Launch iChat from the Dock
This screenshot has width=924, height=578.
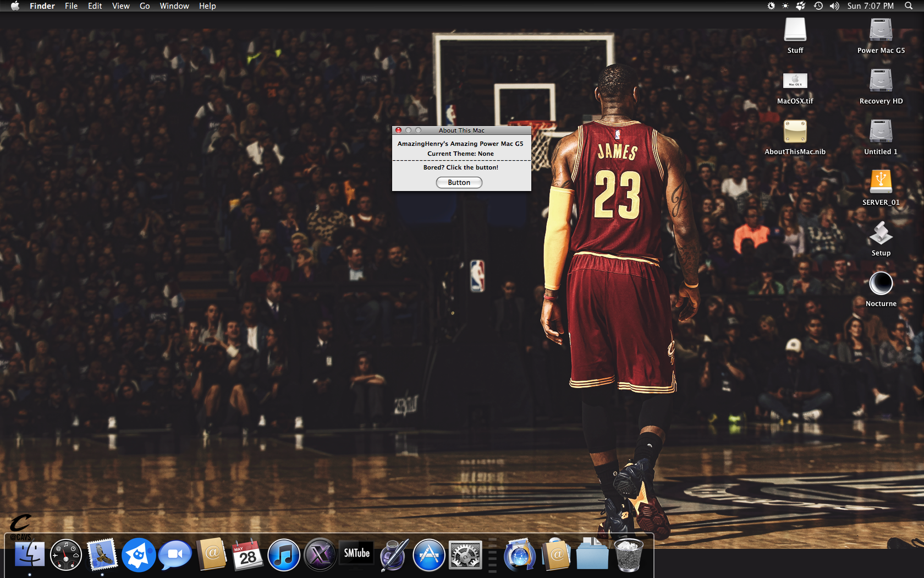click(x=175, y=554)
